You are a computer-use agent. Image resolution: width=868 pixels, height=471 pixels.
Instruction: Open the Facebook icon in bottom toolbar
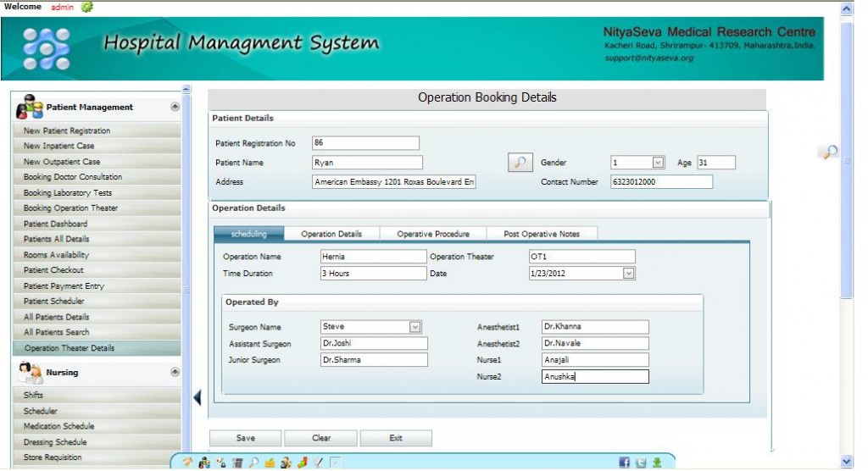tap(624, 463)
